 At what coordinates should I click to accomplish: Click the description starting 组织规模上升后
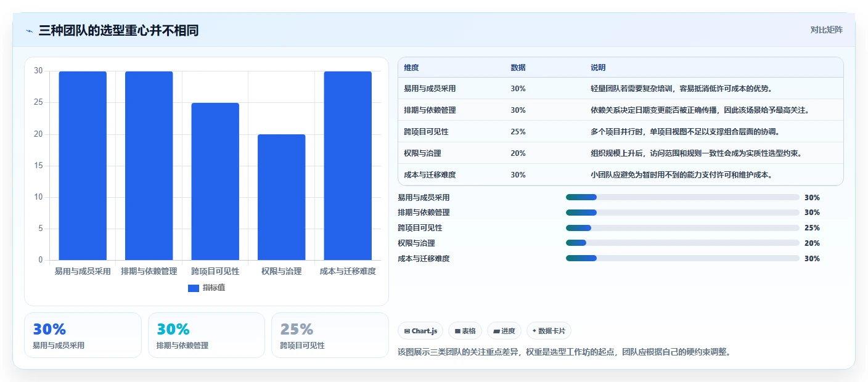pos(697,153)
